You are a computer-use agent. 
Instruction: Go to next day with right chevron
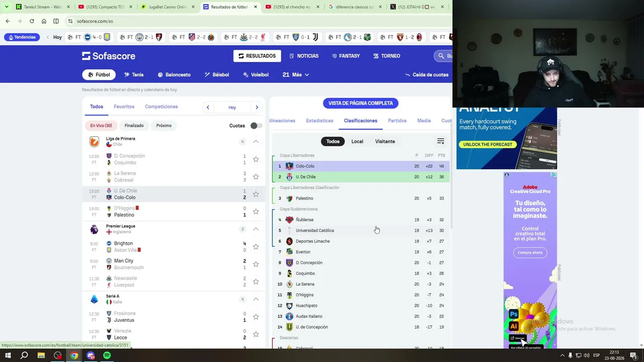(257, 107)
